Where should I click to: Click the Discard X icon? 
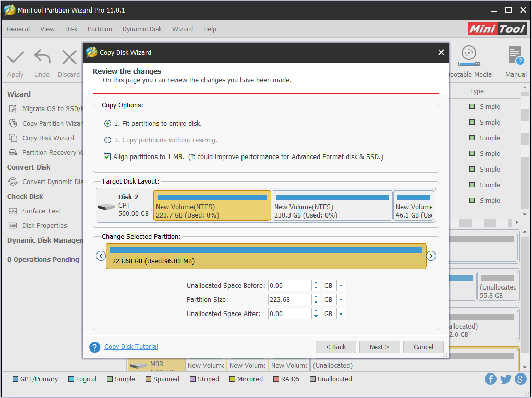coord(69,57)
